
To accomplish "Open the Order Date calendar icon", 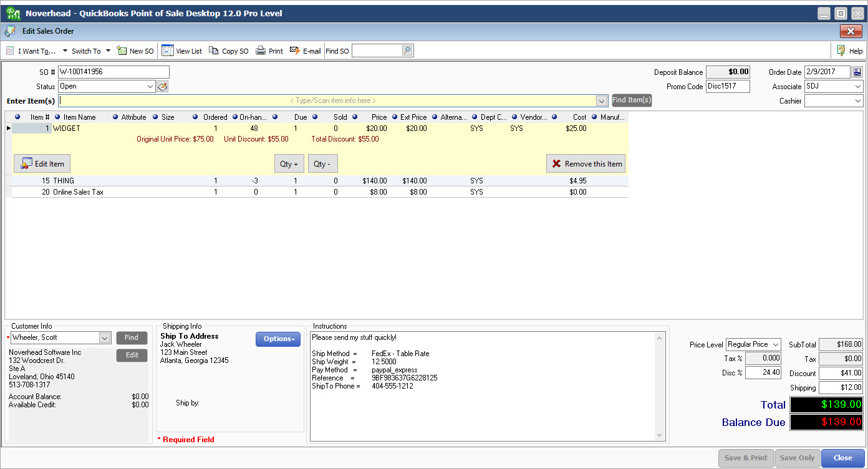I will coord(857,72).
